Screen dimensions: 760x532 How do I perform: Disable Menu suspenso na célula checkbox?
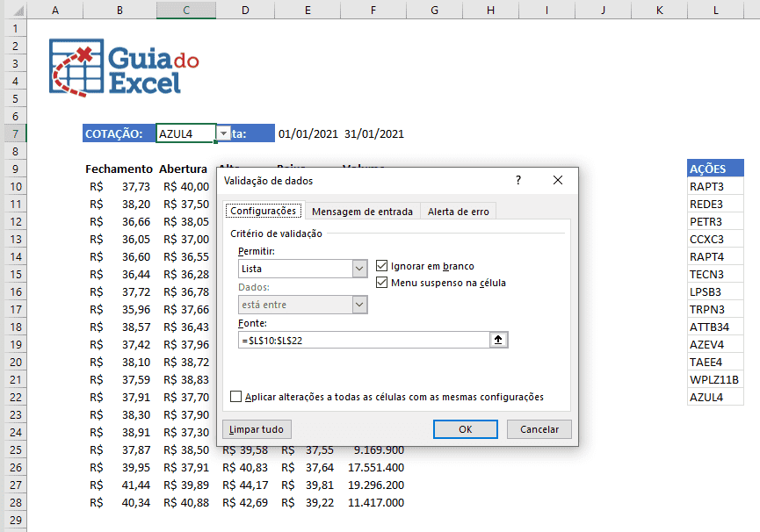coord(382,283)
